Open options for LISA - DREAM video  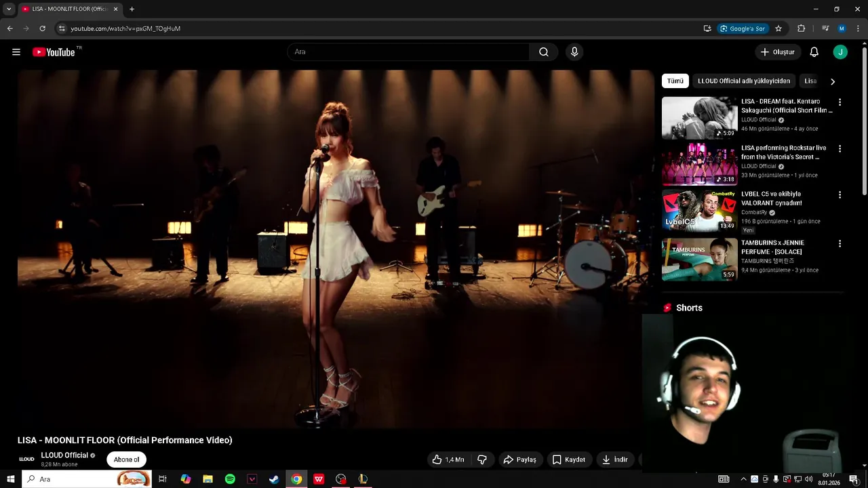point(840,102)
